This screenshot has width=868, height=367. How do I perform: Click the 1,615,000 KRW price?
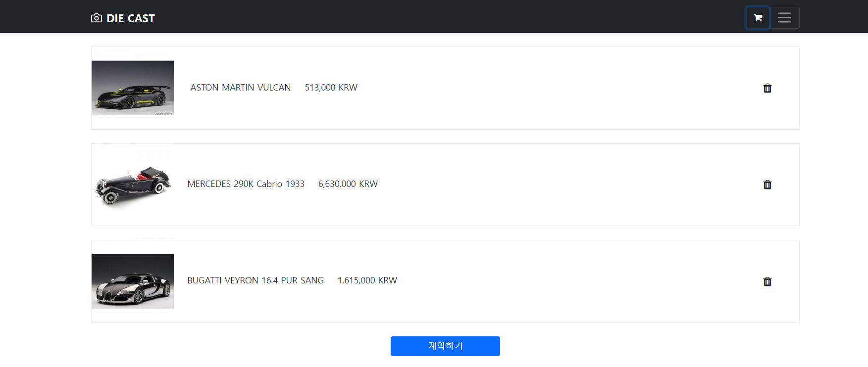[x=367, y=280]
